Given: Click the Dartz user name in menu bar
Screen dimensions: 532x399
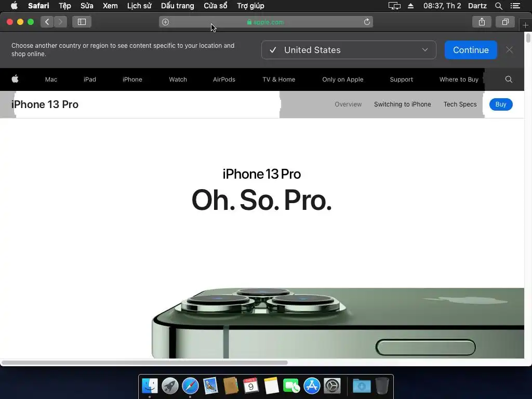Looking at the screenshot, I should [477, 6].
